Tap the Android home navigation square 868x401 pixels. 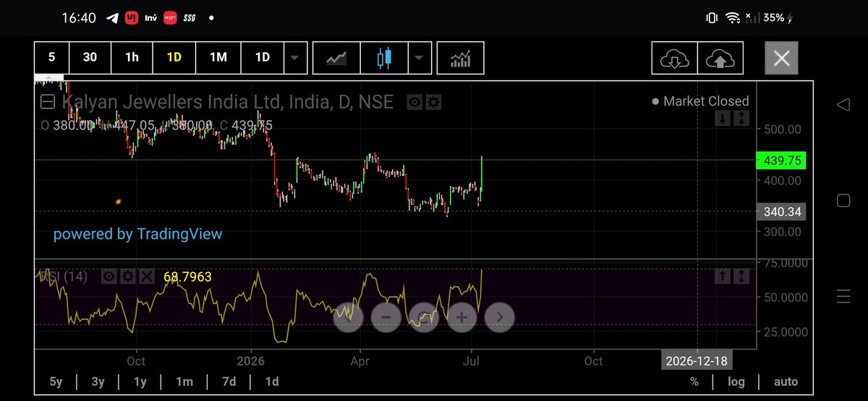[843, 200]
